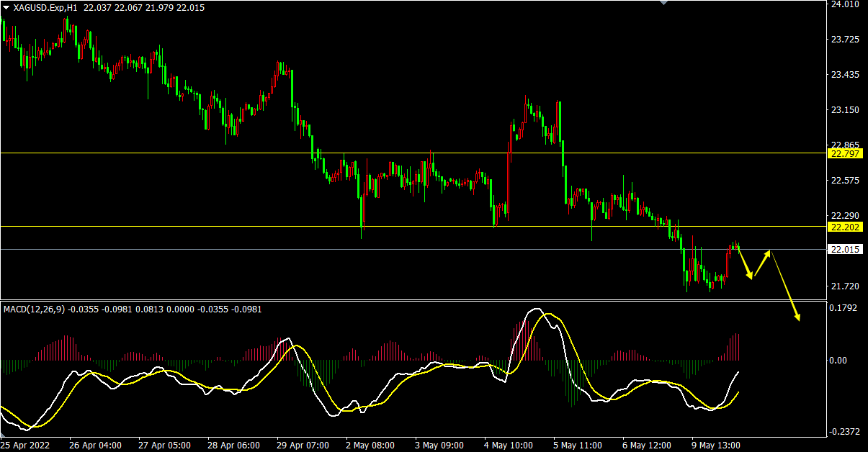Click the MACD(12,26,9) indicator label
This screenshot has height=452, width=868.
click(x=34, y=309)
